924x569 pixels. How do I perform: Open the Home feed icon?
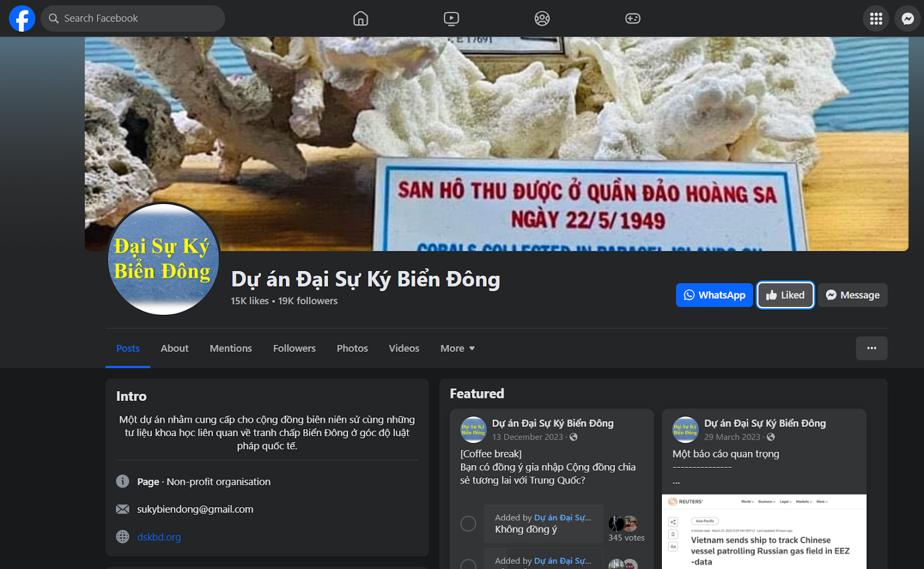coord(360,18)
